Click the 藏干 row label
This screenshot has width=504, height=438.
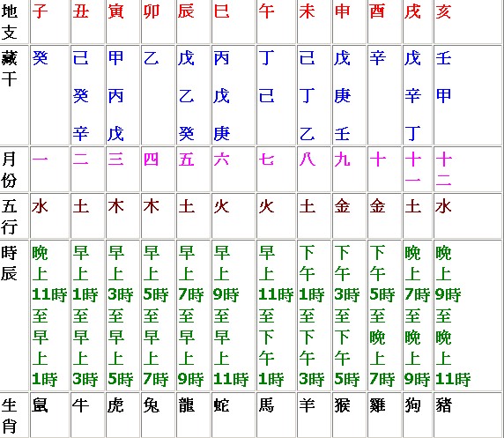click(x=9, y=69)
